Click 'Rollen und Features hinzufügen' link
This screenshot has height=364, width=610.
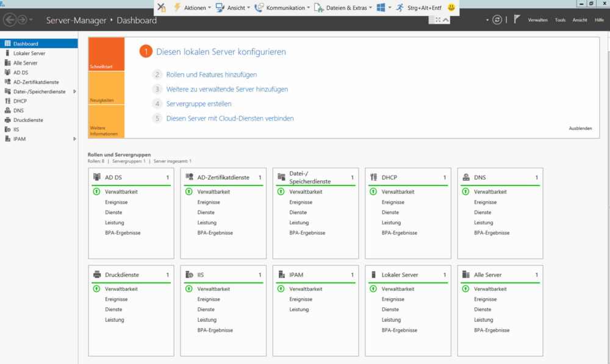[211, 74]
